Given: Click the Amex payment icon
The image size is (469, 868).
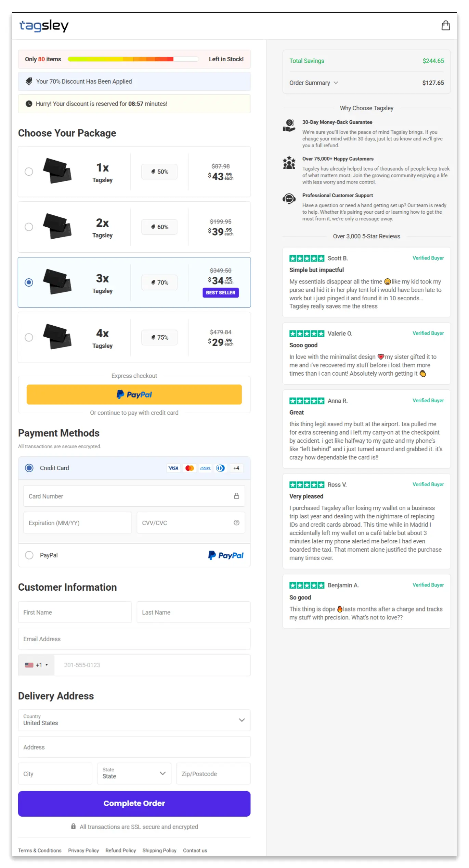Looking at the screenshot, I should click(x=205, y=468).
